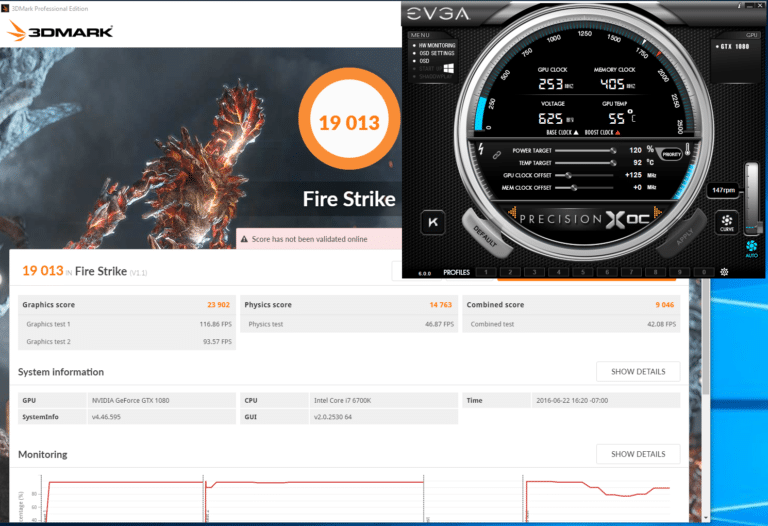Adjust the Temp Target slider
768x526 pixels.
(585, 163)
